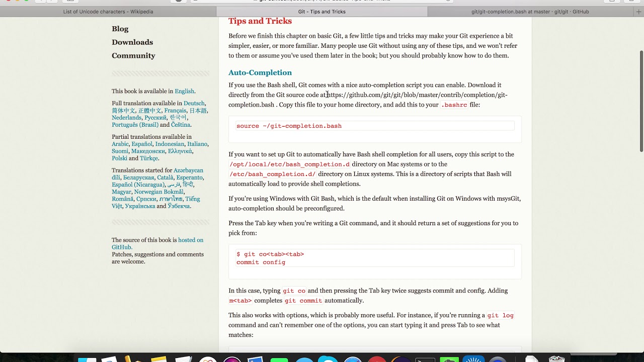Click the 'm<tab>' inline code
This screenshot has width=644, height=362.
coord(240,301)
